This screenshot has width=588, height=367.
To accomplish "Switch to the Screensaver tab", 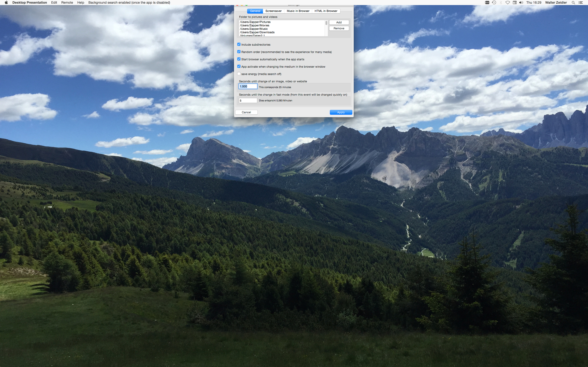I will [273, 11].
